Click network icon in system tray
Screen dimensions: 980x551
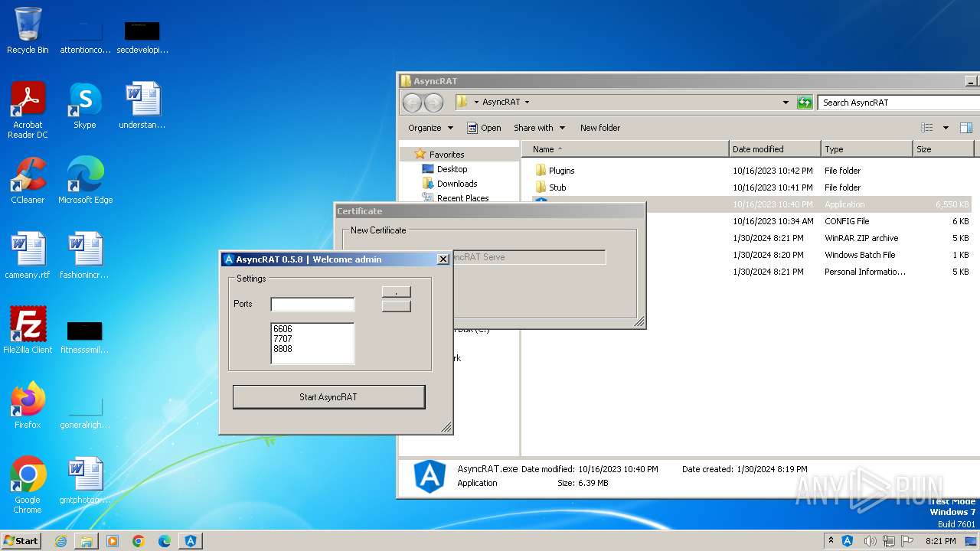(x=890, y=541)
